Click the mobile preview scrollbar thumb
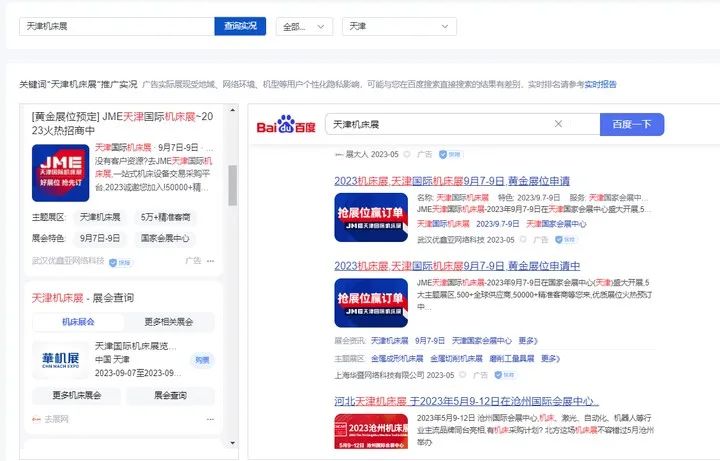The width and height of the screenshot is (720, 461). 232,186
